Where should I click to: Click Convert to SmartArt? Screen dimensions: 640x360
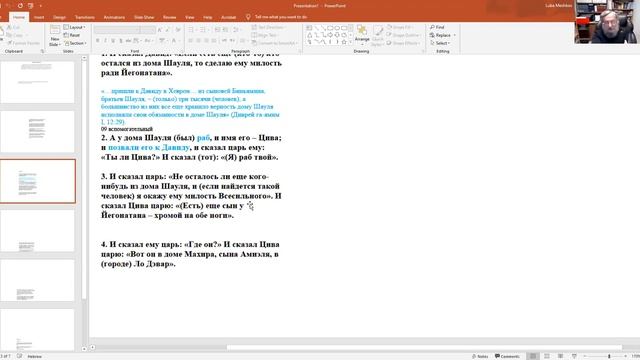(x=274, y=43)
